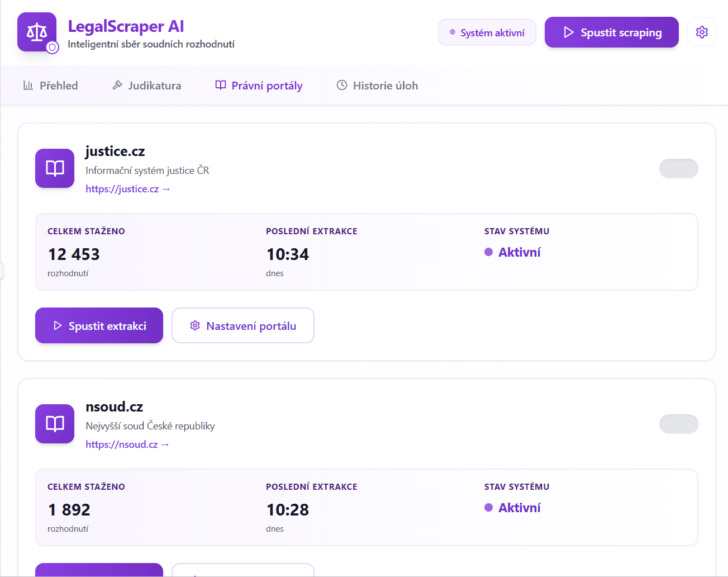The image size is (728, 577).
Task: Open settings via the gear icon
Action: [702, 32]
